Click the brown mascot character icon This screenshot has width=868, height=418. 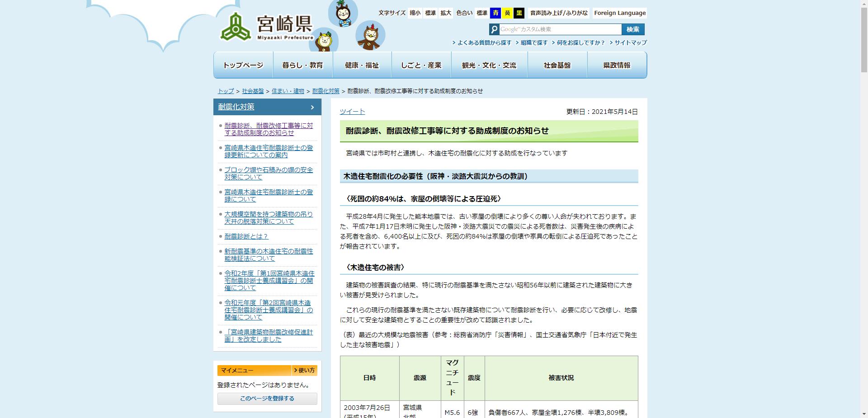click(x=370, y=35)
